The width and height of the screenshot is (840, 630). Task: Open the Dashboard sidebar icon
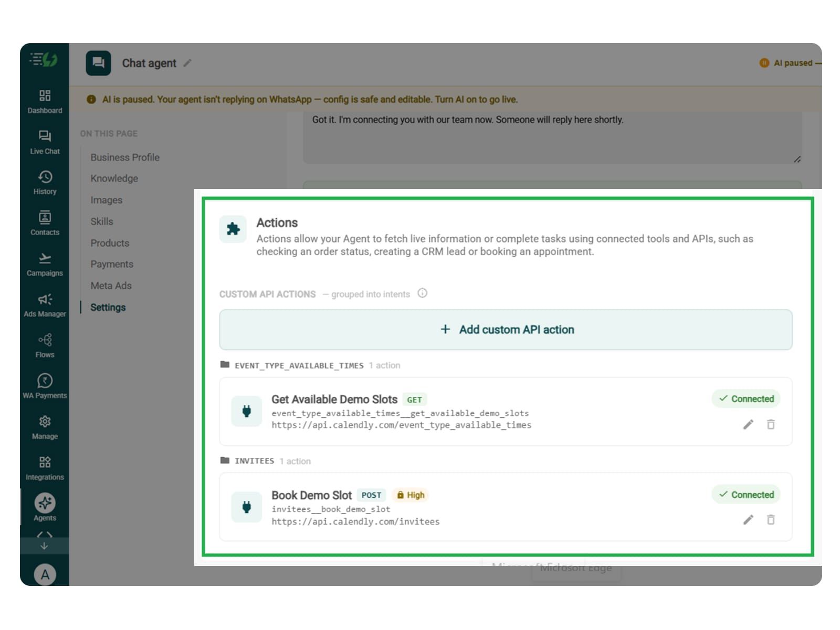(45, 102)
